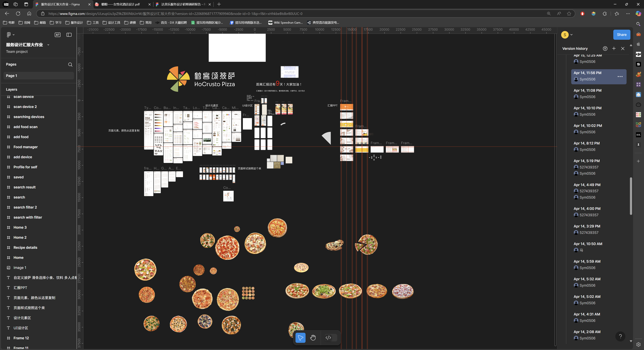Viewport: 644px width, 350px height.
Task: Open the Help question mark button
Action: (x=620, y=336)
